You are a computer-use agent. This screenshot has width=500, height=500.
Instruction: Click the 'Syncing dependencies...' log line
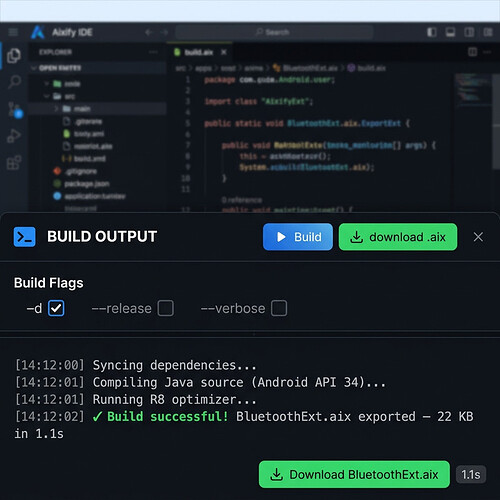136,365
